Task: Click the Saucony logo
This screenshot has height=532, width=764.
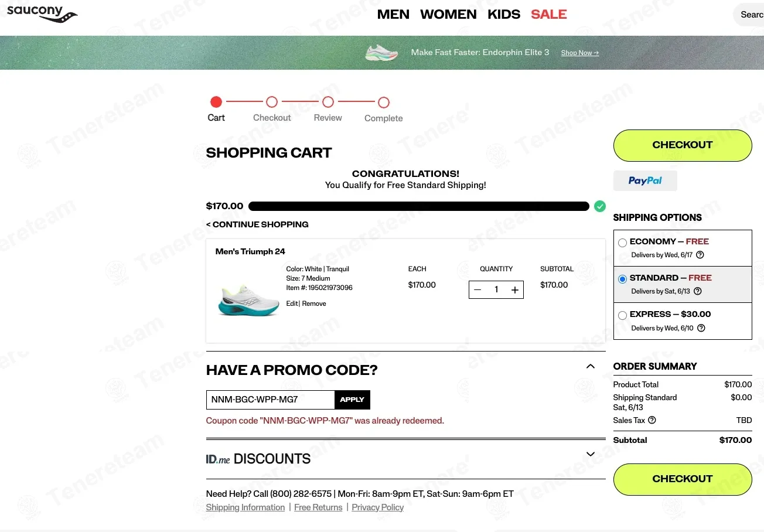Action: [42, 14]
